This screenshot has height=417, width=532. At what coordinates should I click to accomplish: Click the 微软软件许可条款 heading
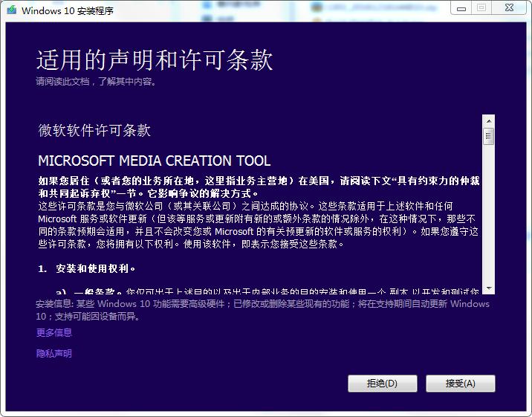coord(94,130)
